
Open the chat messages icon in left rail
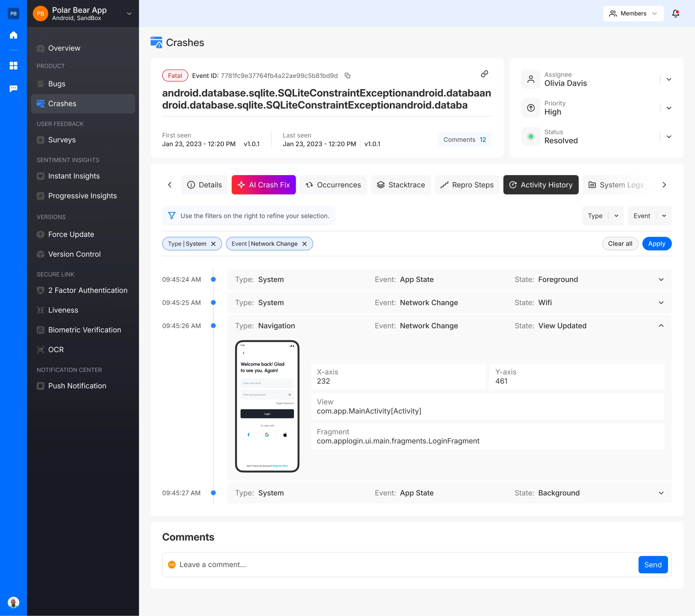[x=13, y=88]
